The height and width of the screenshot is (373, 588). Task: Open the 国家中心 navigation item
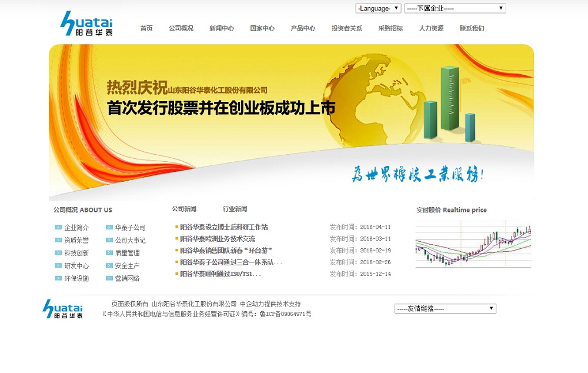(262, 28)
